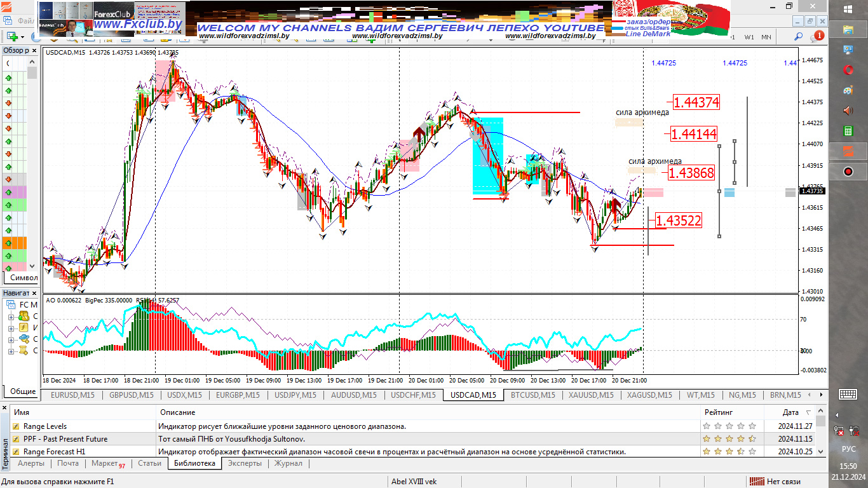Open File Explorer from the taskbar

tap(848, 29)
